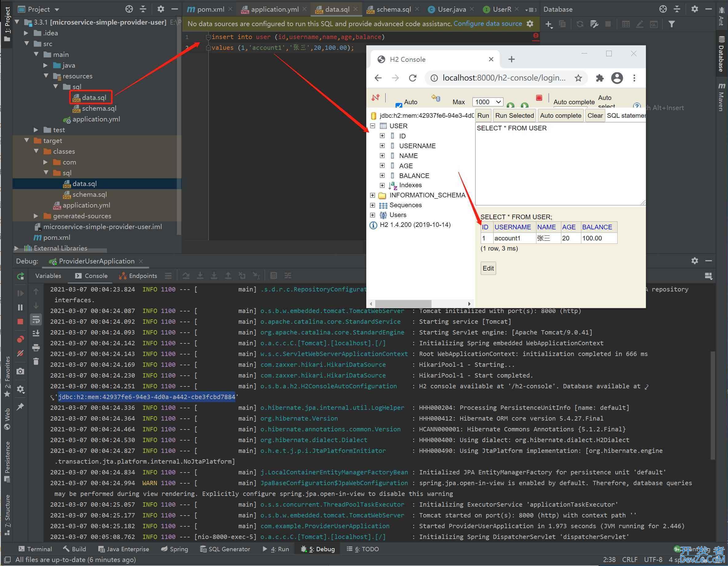Click the Run button in H2 Console
This screenshot has width=728, height=566.
484,115
